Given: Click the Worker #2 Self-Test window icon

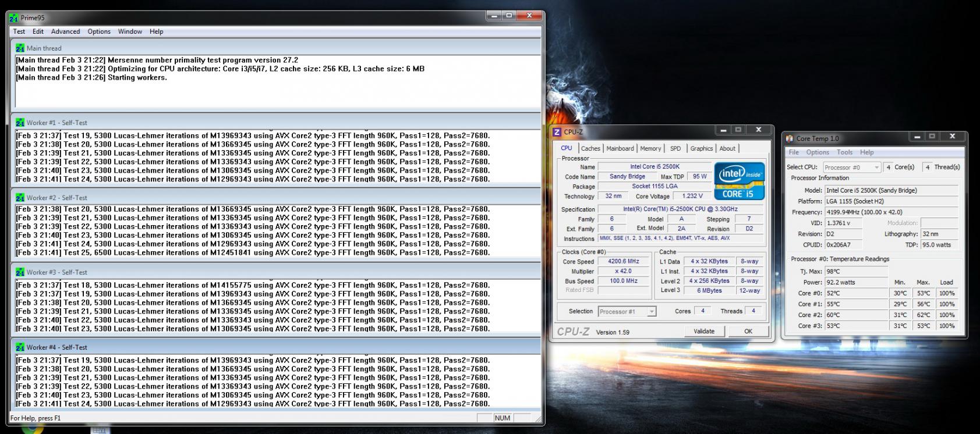Looking at the screenshot, I should [20, 198].
